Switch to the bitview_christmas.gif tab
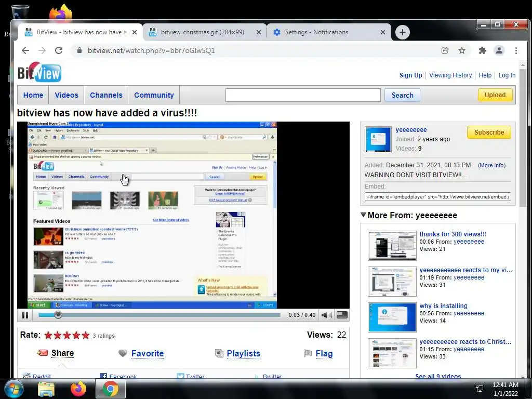Image resolution: width=532 pixels, height=399 pixels. pos(202,32)
